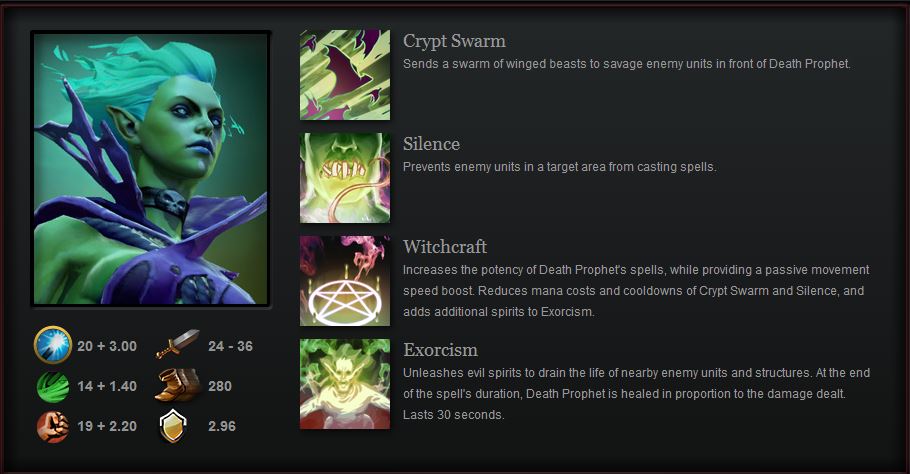
Task: Select the Silence ability icon
Action: (x=345, y=178)
